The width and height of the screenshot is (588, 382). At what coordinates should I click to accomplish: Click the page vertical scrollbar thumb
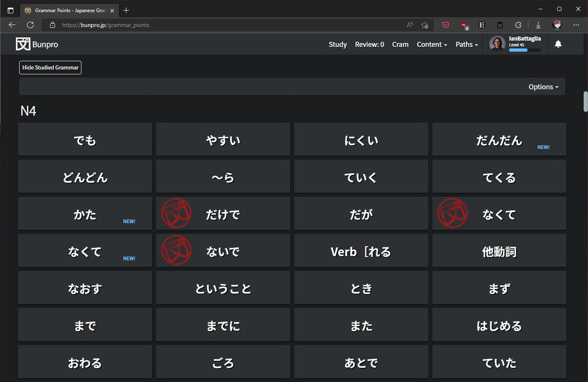click(585, 101)
